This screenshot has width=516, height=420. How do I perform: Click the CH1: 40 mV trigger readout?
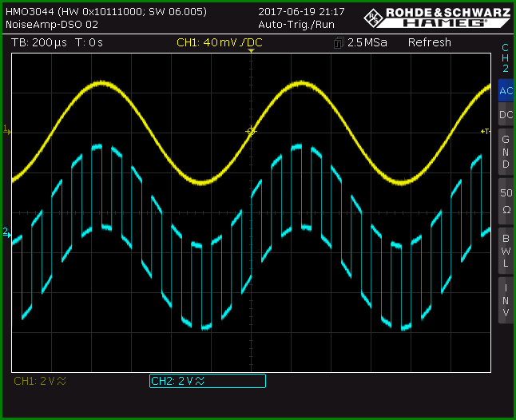[x=219, y=42]
